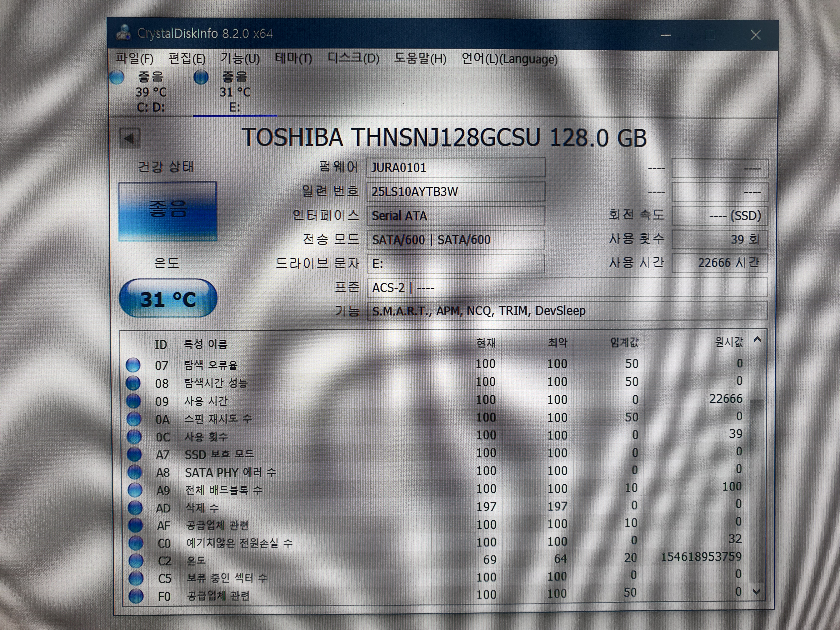
Task: Click the 31 °C temperature button
Action: 168,298
